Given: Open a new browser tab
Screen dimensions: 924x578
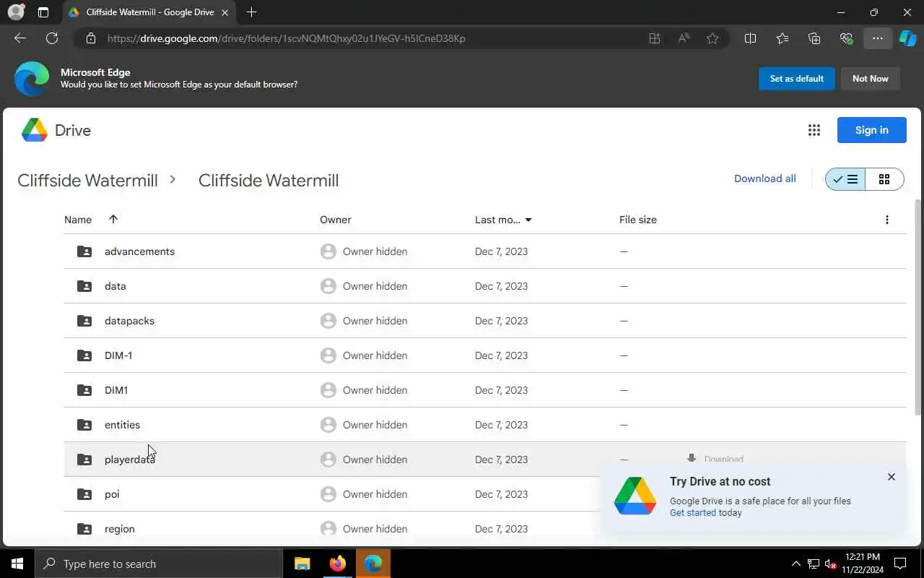Looking at the screenshot, I should click(x=251, y=12).
